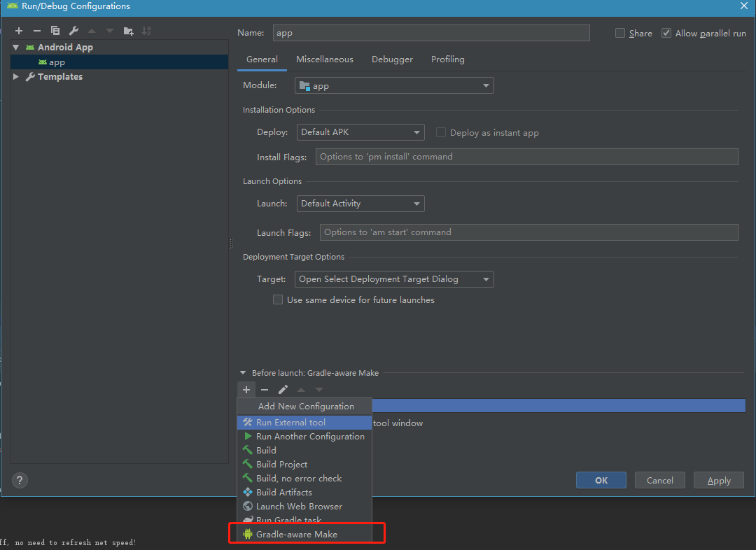
Task: Check Use same device for future launches
Action: pos(278,299)
